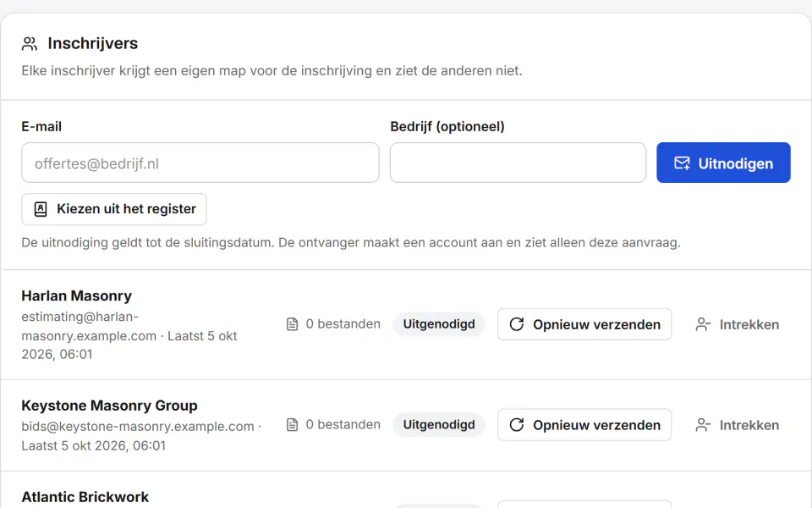Click the refresh icon in the Harlan Masonry row
812x508 pixels.
coord(517,324)
